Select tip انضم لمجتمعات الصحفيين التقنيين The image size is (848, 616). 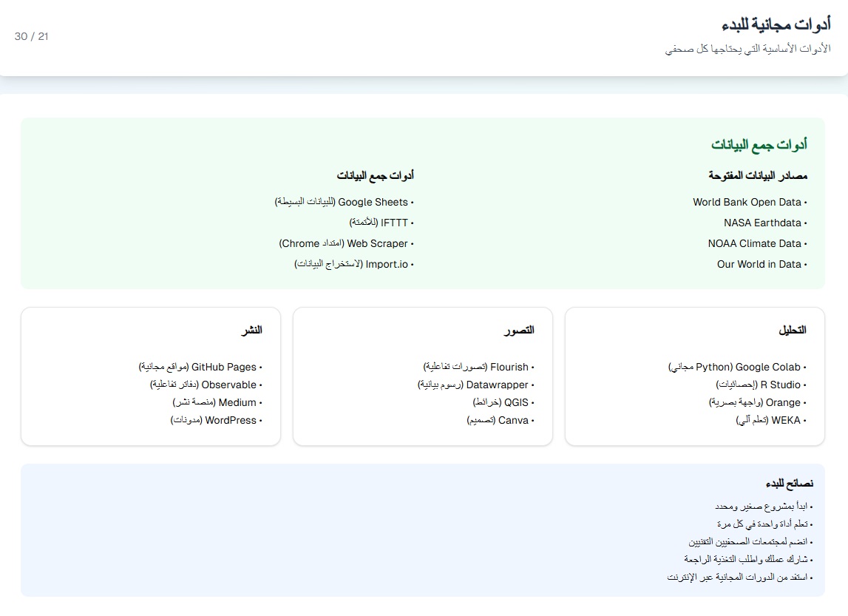click(750, 541)
